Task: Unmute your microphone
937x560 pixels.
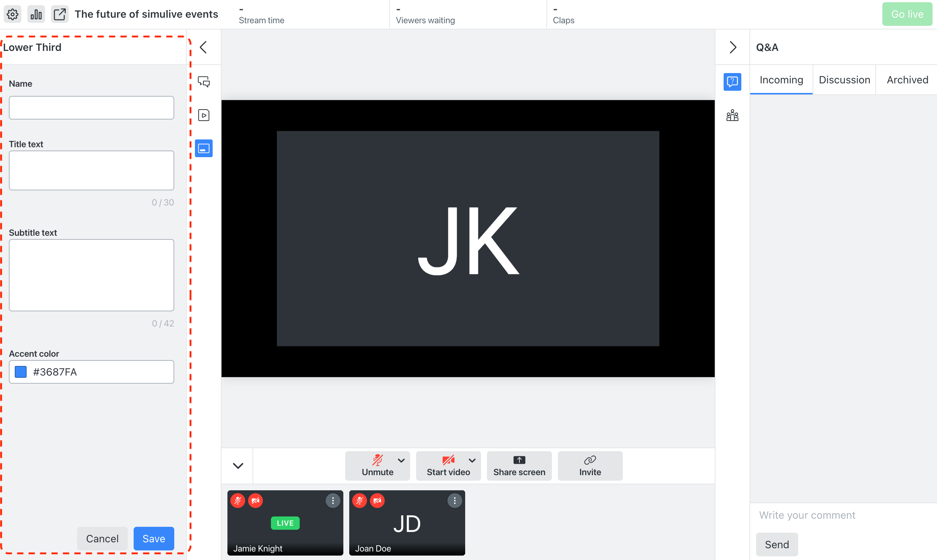Action: (377, 466)
